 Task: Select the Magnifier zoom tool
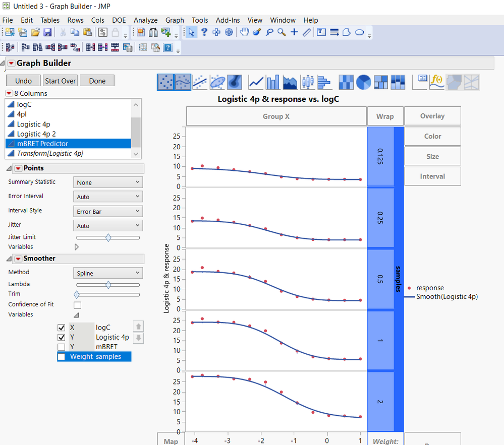[x=281, y=32]
